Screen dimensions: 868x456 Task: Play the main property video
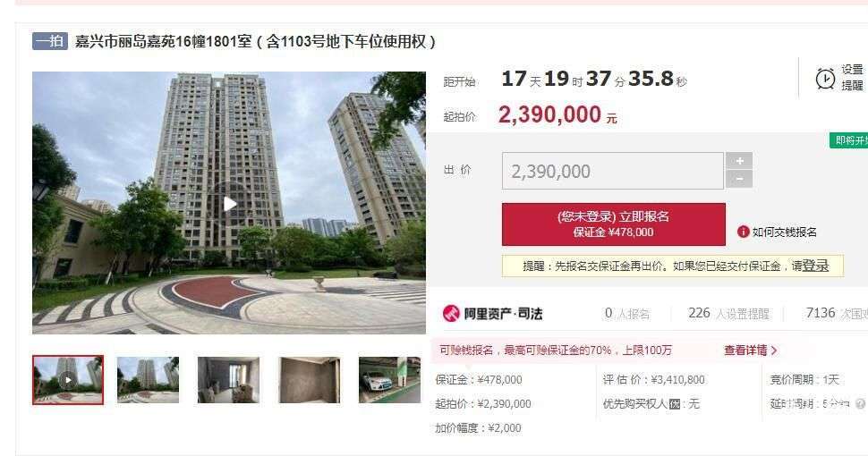click(x=229, y=204)
